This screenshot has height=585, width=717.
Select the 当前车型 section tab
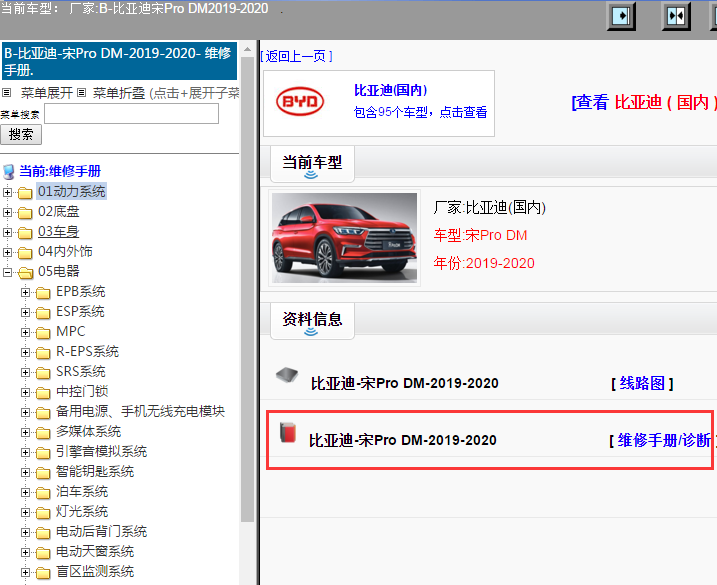click(312, 164)
